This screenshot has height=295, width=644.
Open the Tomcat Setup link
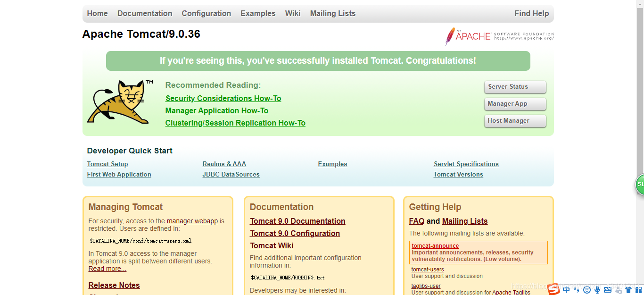click(107, 164)
